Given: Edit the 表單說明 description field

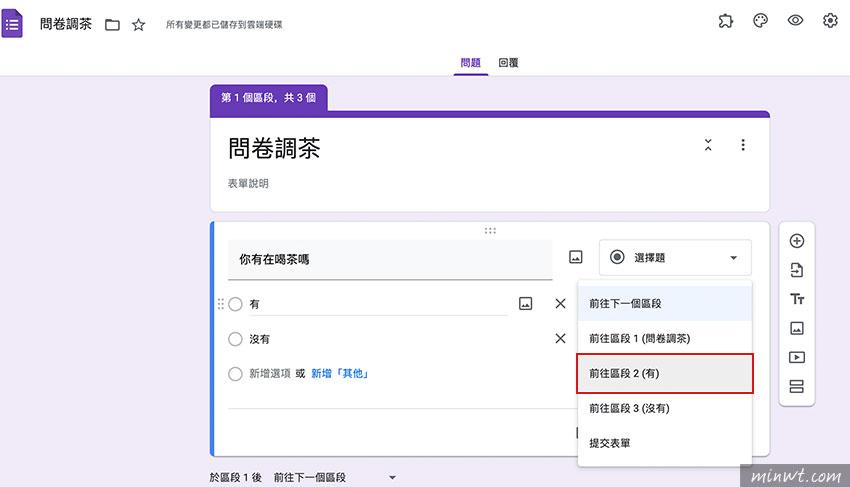Looking at the screenshot, I should click(x=248, y=183).
